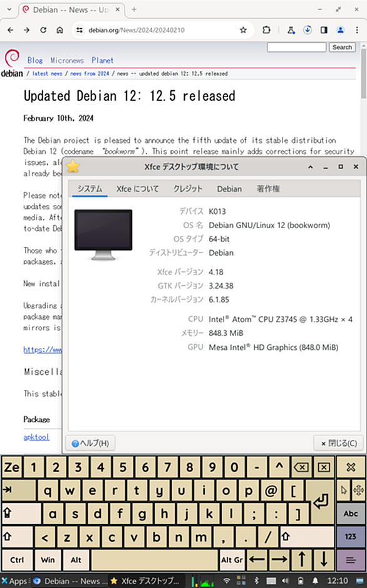Toggle left Shift on on-screen keyboard
This screenshot has height=588, width=367.
(x=17, y=537)
